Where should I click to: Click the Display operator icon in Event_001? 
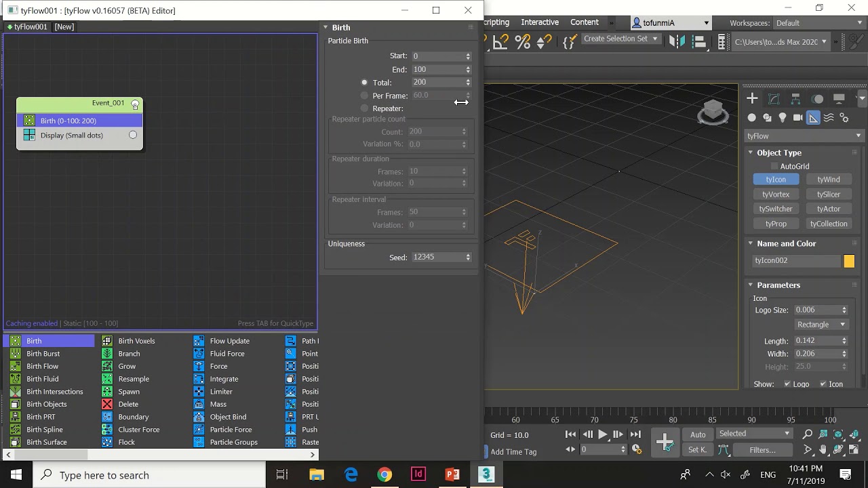[x=29, y=135]
